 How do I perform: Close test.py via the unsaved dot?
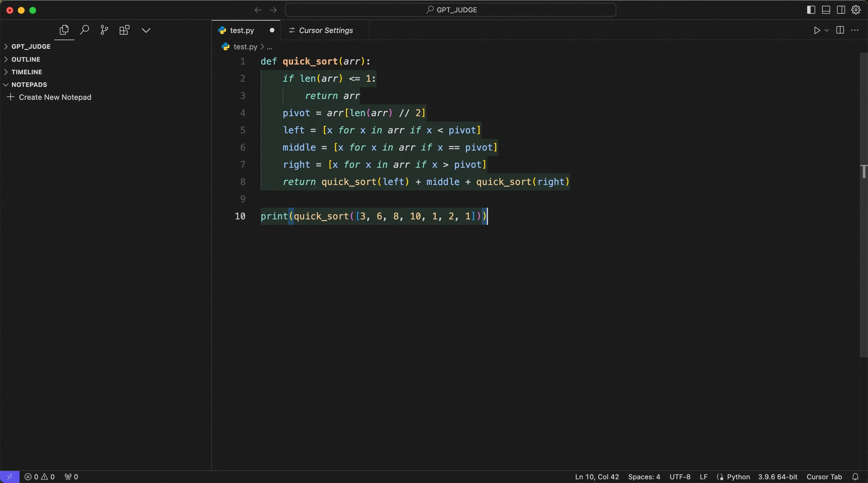272,30
